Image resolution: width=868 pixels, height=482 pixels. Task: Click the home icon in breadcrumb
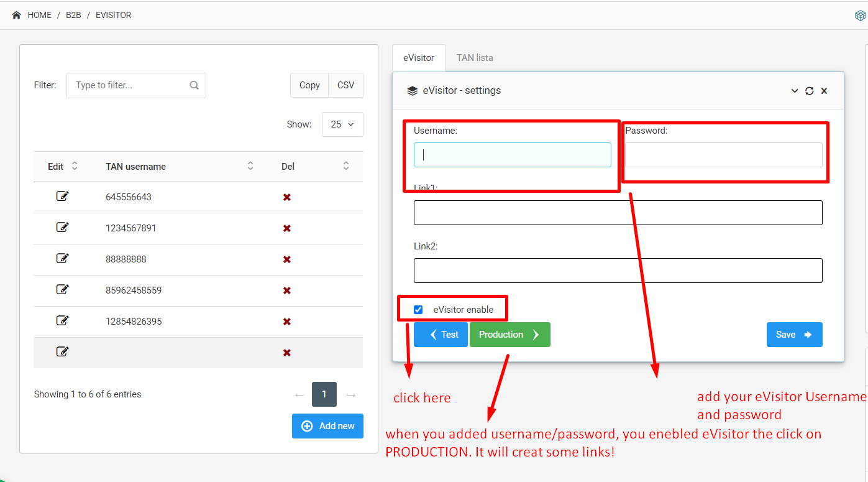pyautogui.click(x=17, y=15)
